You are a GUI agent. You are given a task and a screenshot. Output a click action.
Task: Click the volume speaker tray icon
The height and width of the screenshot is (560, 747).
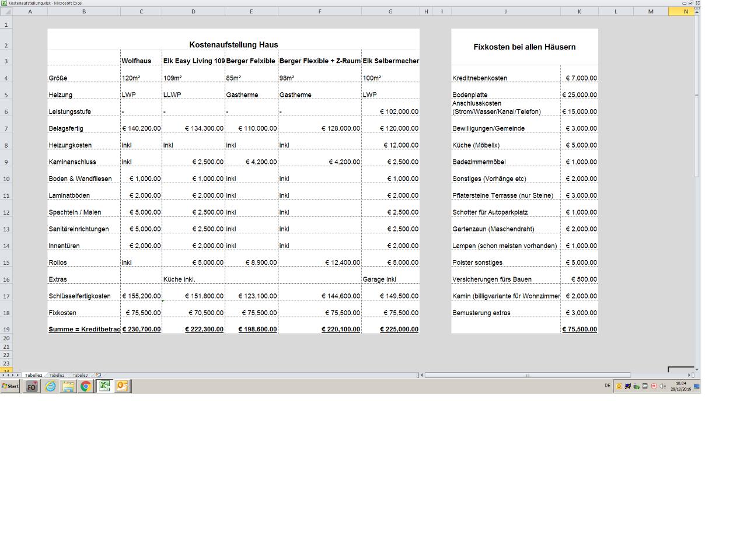662,386
